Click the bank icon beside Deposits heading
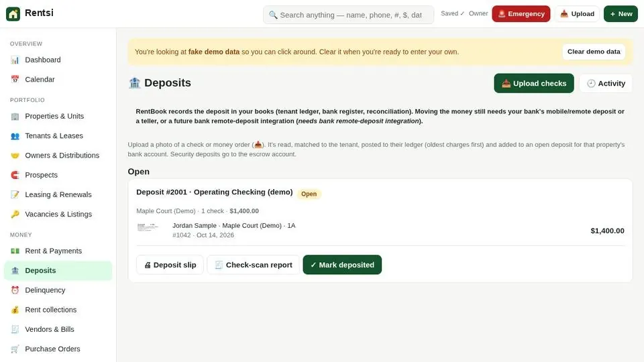The height and width of the screenshot is (362, 644). click(134, 83)
